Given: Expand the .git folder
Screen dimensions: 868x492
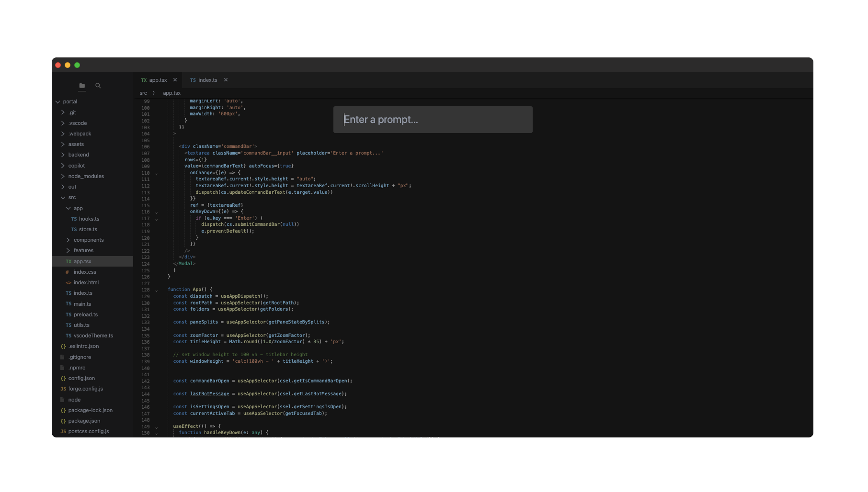Looking at the screenshot, I should [x=63, y=112].
